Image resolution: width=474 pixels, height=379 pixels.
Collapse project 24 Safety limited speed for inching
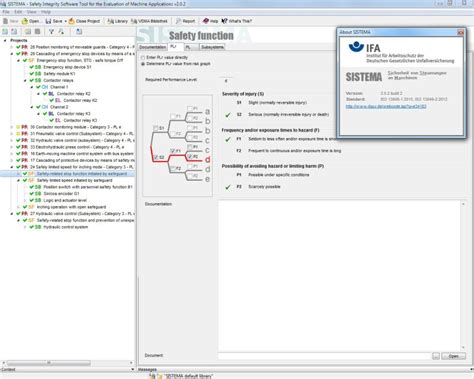click(x=12, y=167)
